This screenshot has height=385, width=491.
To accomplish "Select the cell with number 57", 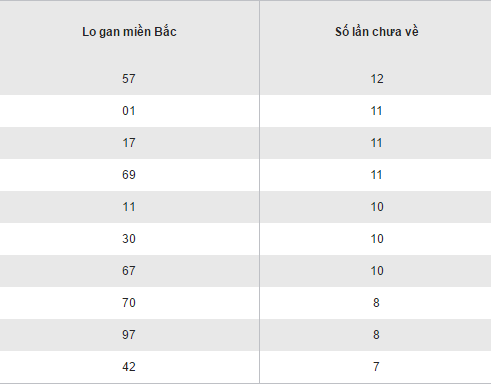I will click(129, 79).
